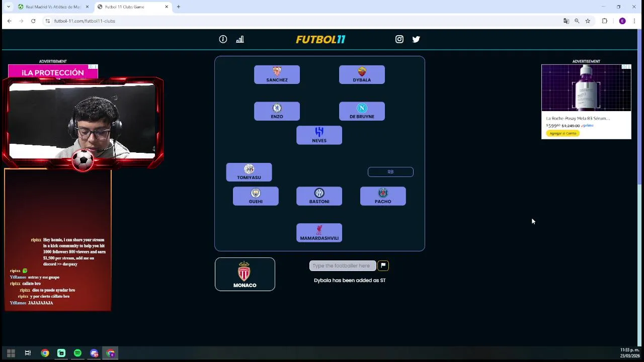Open the translate page icon

pos(566,21)
